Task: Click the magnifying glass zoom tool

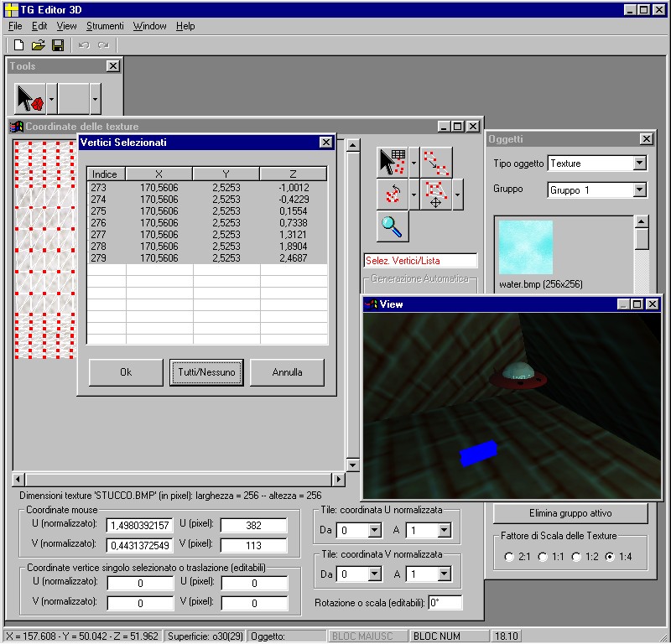Action: (x=393, y=226)
